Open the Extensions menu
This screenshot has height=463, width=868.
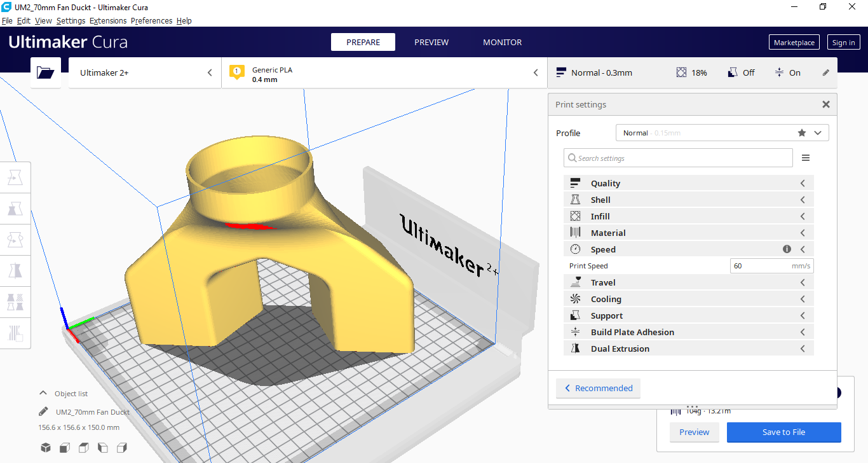(x=108, y=20)
